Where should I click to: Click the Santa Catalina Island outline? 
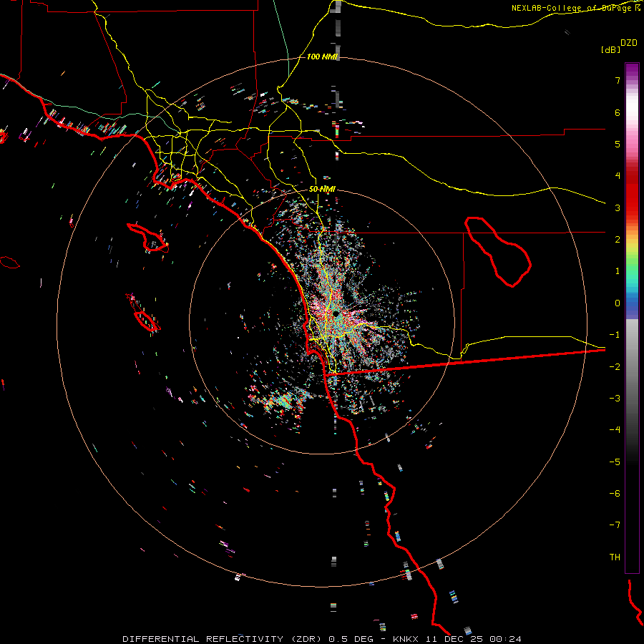[148, 238]
